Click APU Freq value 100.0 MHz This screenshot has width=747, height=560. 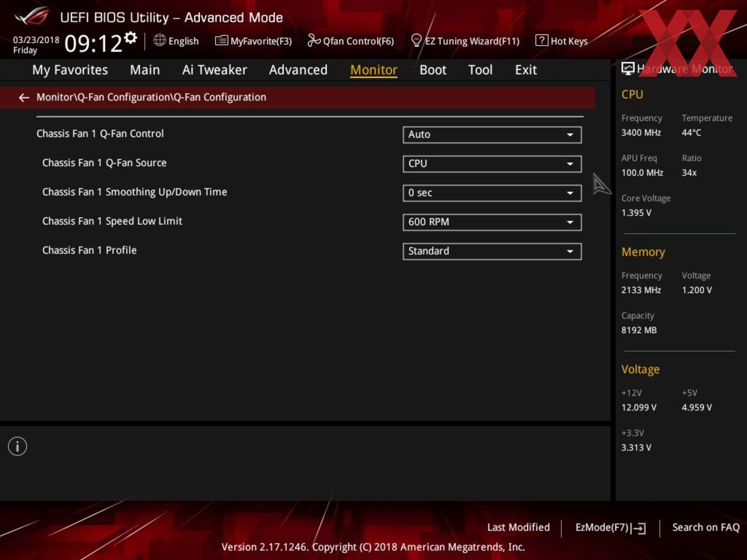[642, 172]
